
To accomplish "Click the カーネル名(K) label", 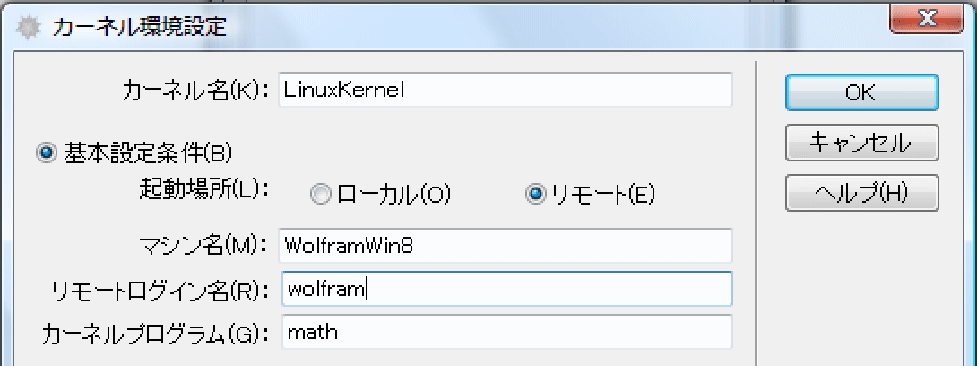I will [196, 91].
